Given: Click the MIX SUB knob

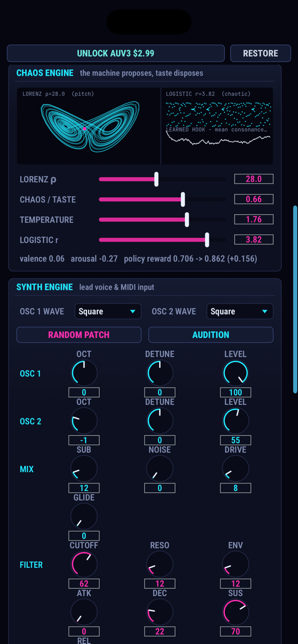Looking at the screenshot, I should point(84,469).
